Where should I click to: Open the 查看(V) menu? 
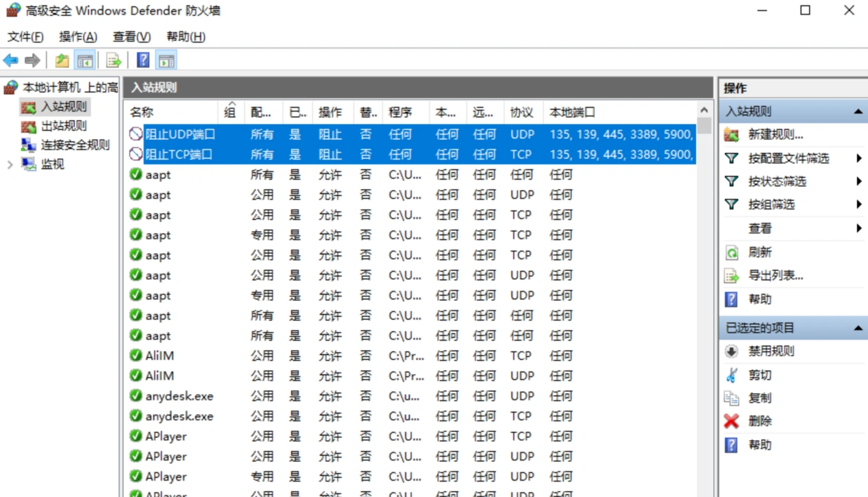pyautogui.click(x=132, y=37)
